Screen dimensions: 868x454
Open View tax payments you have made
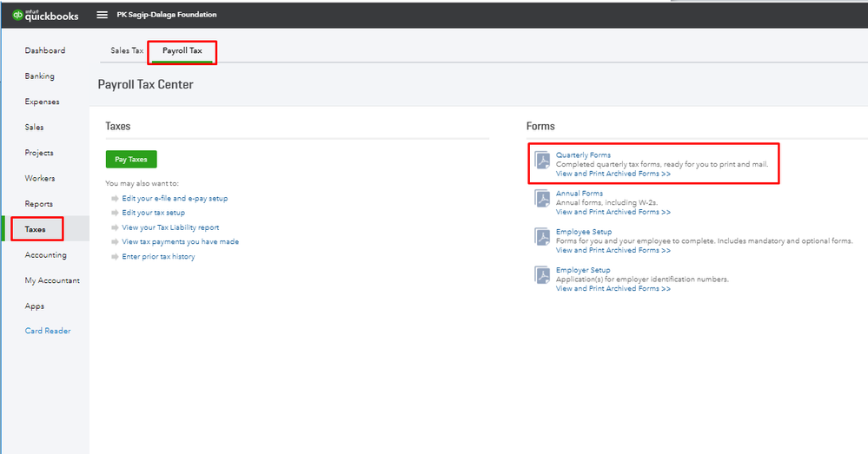click(181, 241)
